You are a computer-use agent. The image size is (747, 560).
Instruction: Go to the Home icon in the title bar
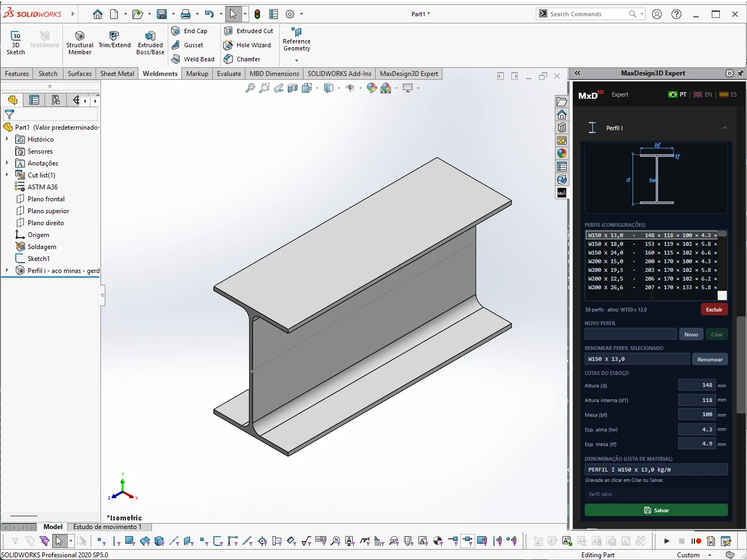[98, 14]
